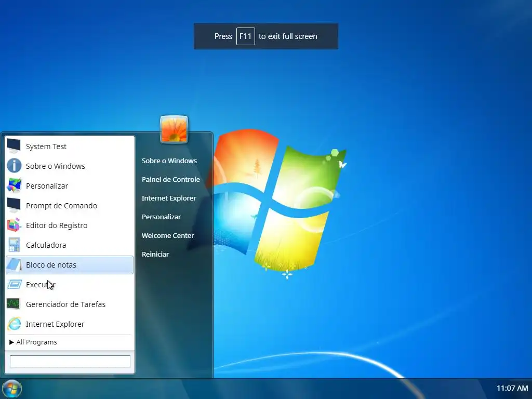
Task: Click the Executar run icon
Action: pyautogui.click(x=14, y=284)
